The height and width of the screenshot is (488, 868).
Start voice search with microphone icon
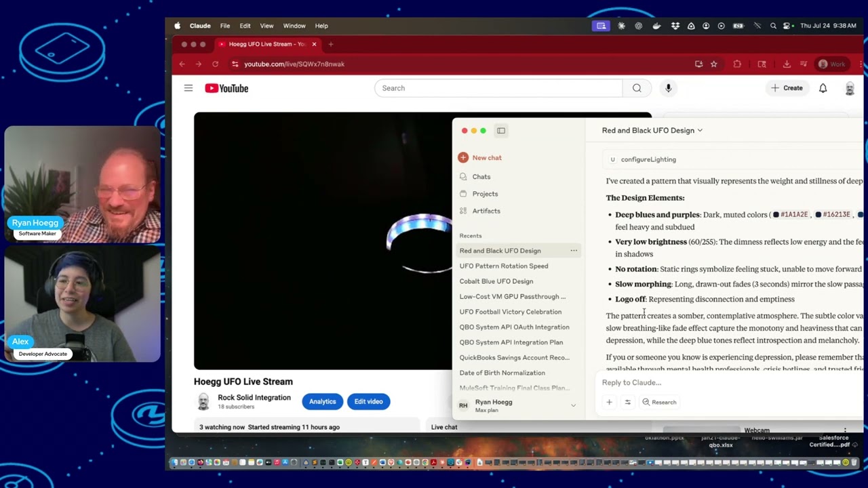[x=668, y=88]
